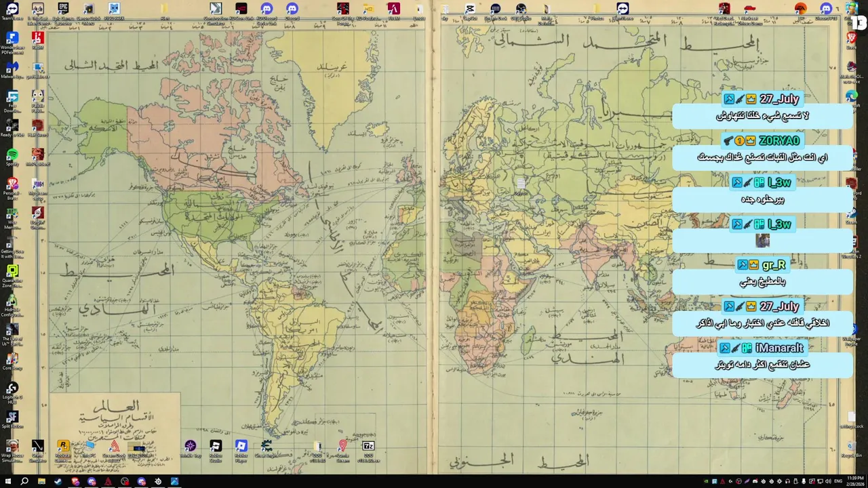Open File Explorer from the taskbar

41,481
